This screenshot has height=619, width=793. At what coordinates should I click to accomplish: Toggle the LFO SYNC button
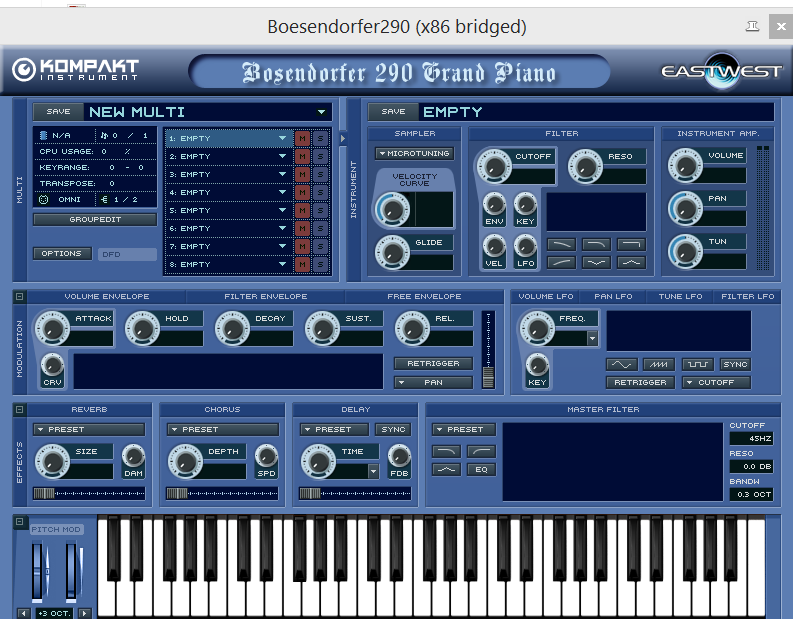tap(735, 364)
